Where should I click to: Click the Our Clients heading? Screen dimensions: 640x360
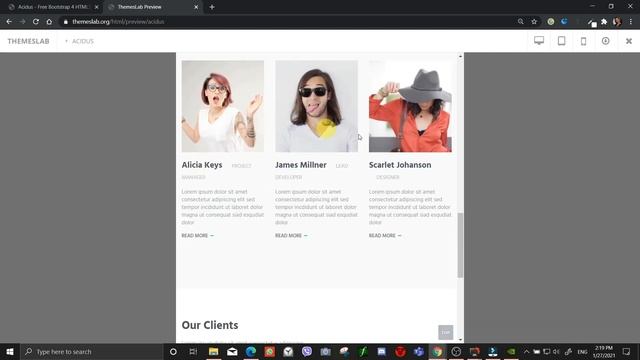pyautogui.click(x=210, y=325)
